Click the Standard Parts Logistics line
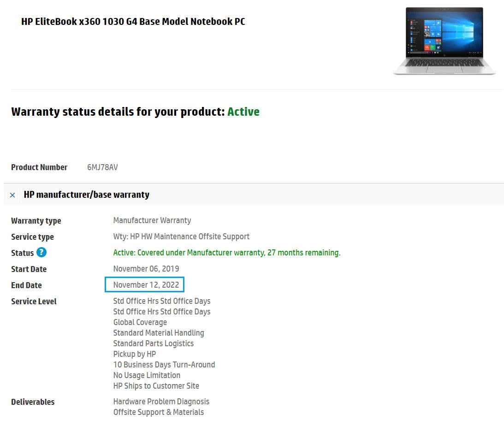This screenshot has height=426, width=504. (154, 343)
